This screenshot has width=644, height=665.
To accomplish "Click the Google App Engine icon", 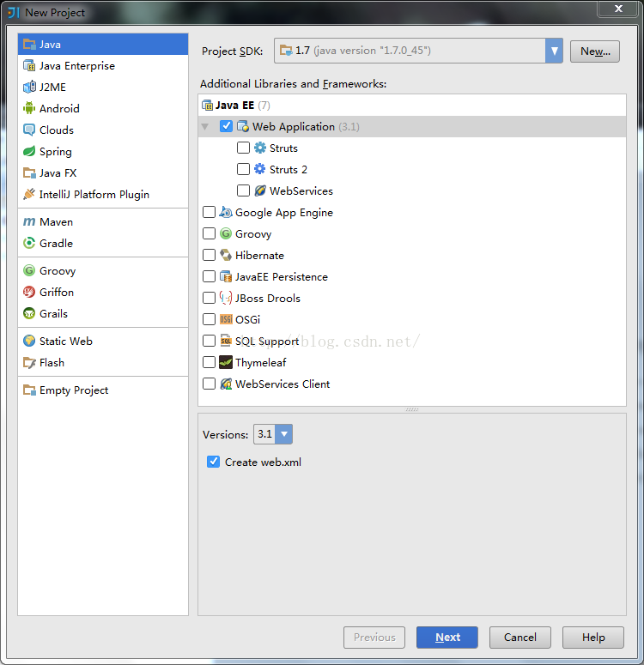I will pos(226,212).
